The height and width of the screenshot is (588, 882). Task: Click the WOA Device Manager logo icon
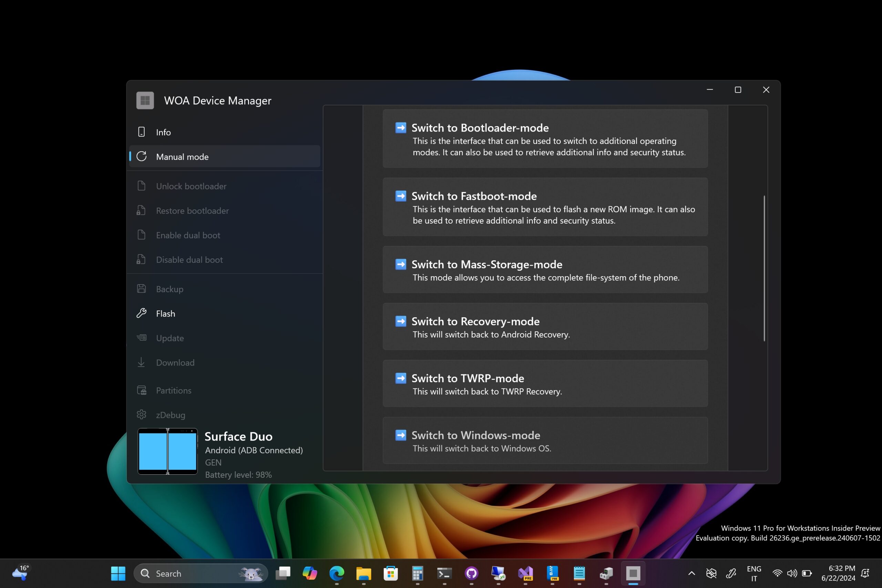pyautogui.click(x=145, y=100)
